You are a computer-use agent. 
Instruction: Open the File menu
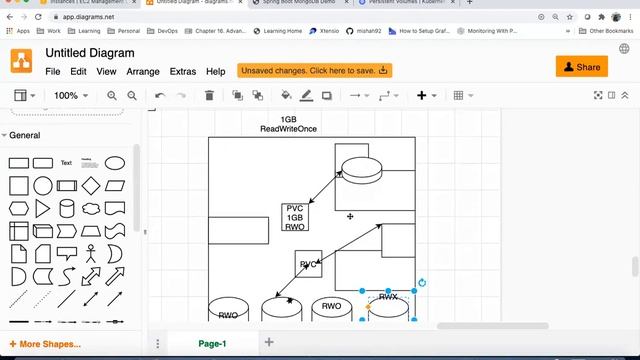point(53,71)
